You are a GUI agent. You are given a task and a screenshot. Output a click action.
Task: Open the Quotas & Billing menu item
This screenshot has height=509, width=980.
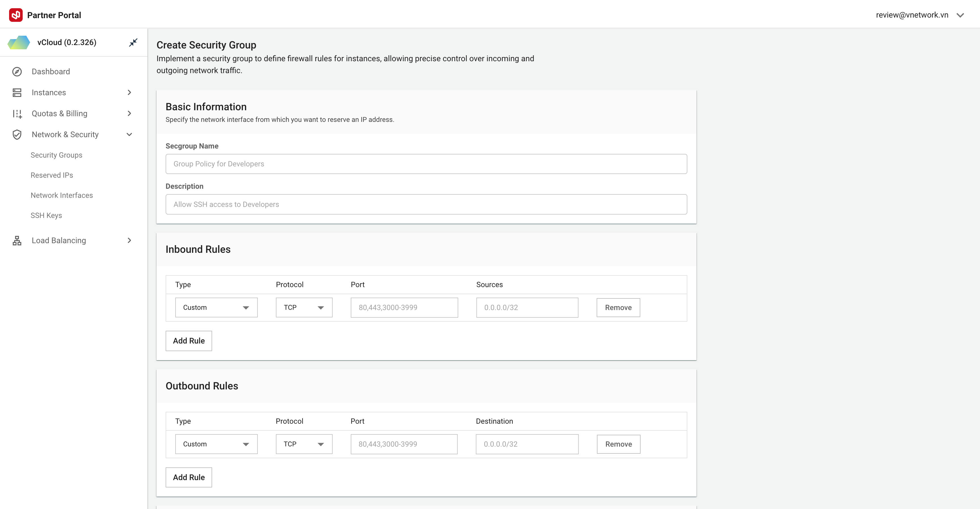59,113
